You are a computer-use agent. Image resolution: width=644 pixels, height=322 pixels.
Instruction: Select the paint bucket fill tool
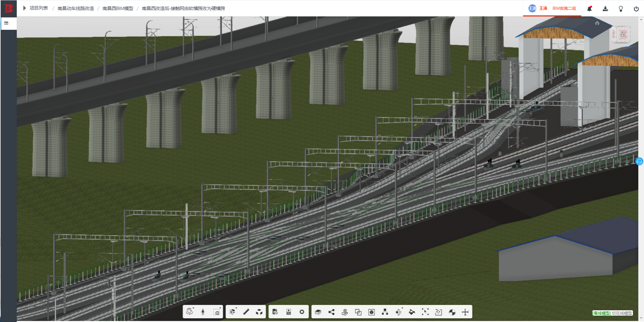412,312
